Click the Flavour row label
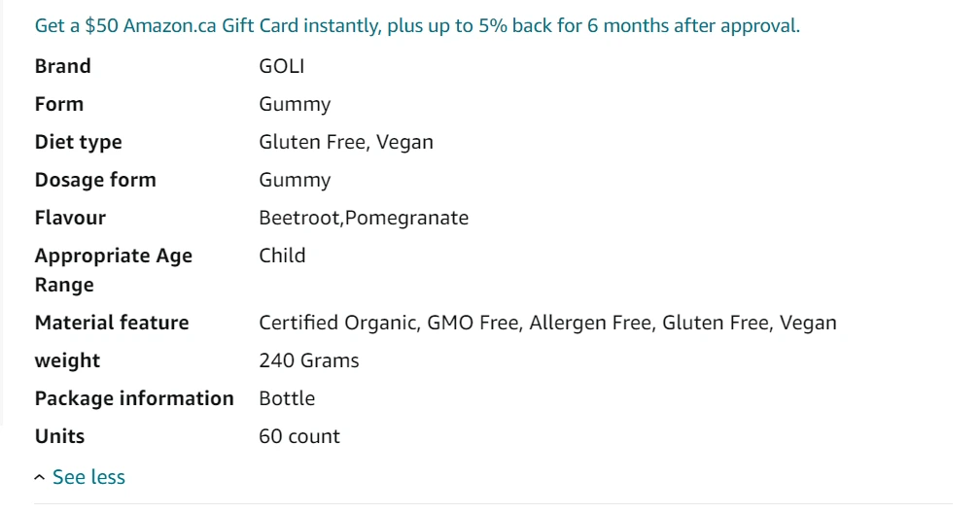 (70, 218)
